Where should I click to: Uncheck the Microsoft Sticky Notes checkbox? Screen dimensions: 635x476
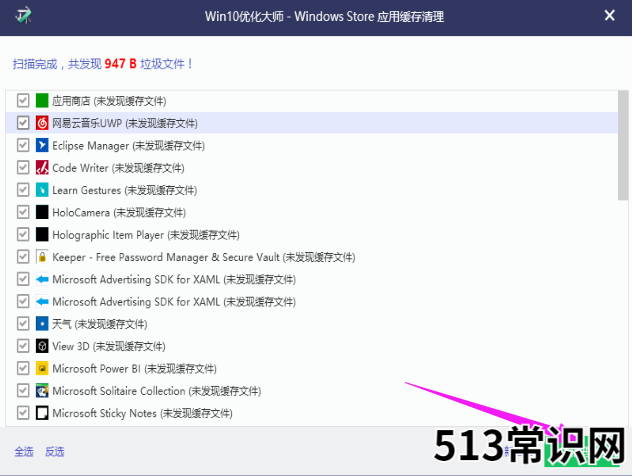23,412
